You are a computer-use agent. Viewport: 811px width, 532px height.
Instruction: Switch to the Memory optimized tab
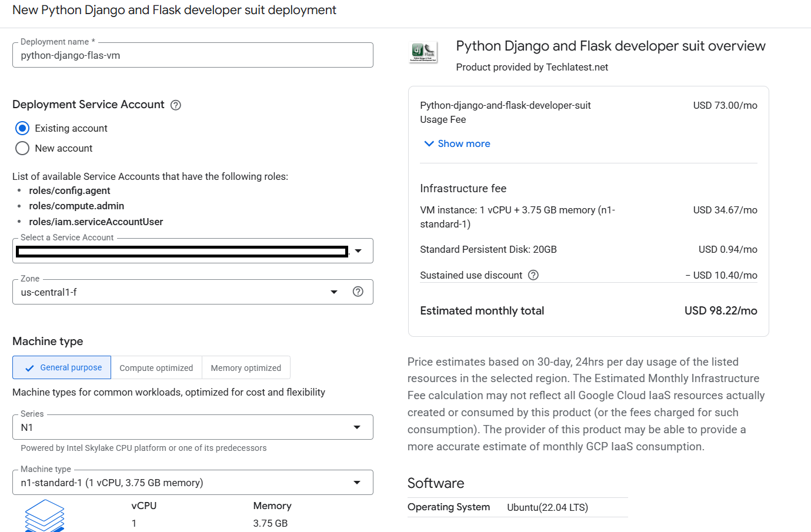(x=246, y=368)
